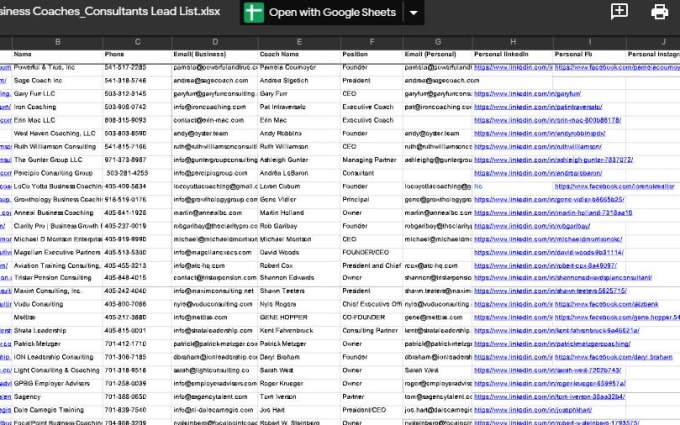680x425 pixels.
Task: Select column E header
Action: pos(299,42)
